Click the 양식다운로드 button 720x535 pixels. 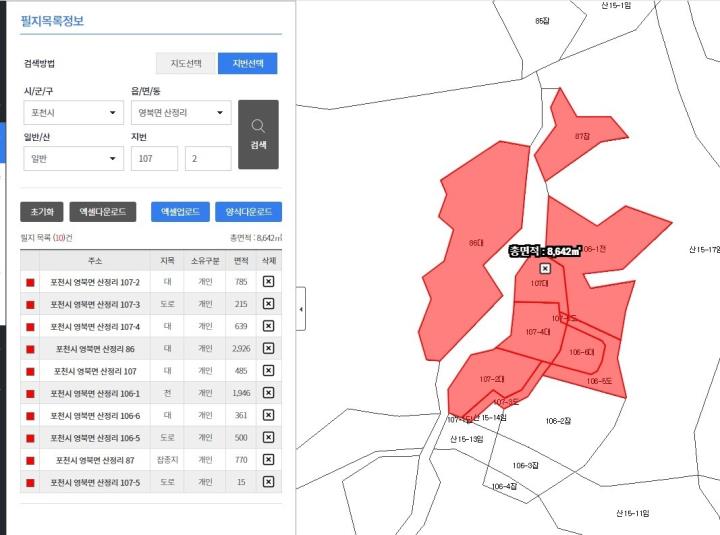pos(247,212)
